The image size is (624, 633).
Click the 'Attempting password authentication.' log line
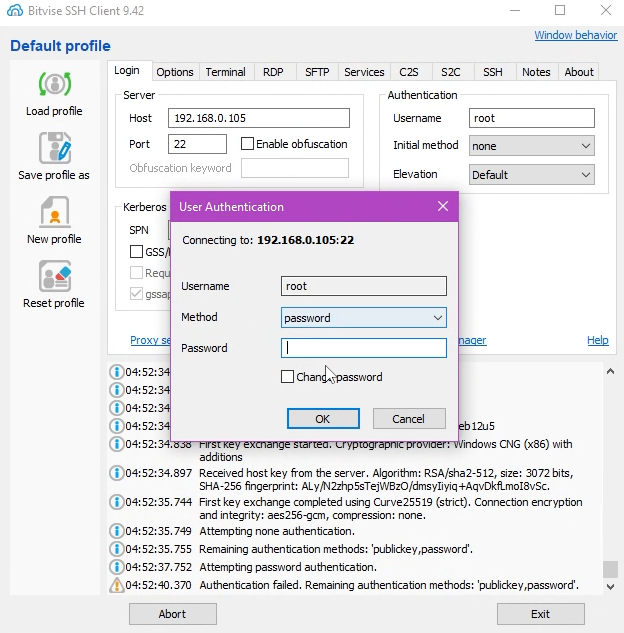[x=288, y=567]
